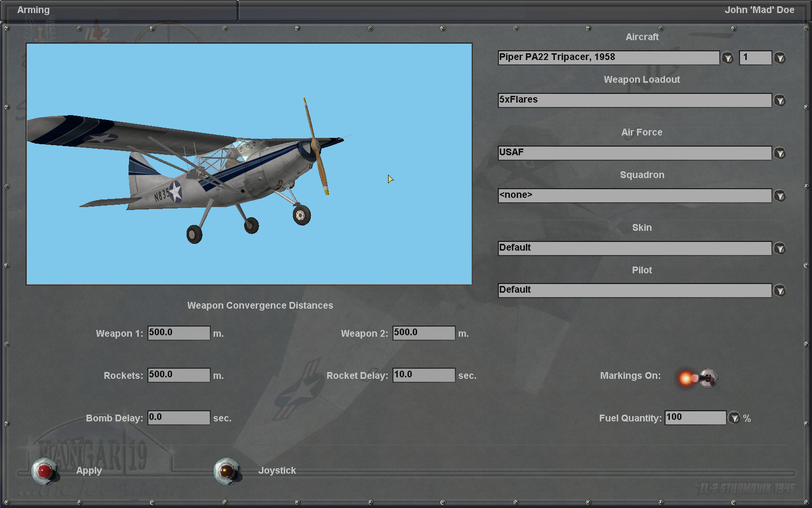The image size is (812, 508).
Task: Open the Joystick settings button
Action: point(227,471)
